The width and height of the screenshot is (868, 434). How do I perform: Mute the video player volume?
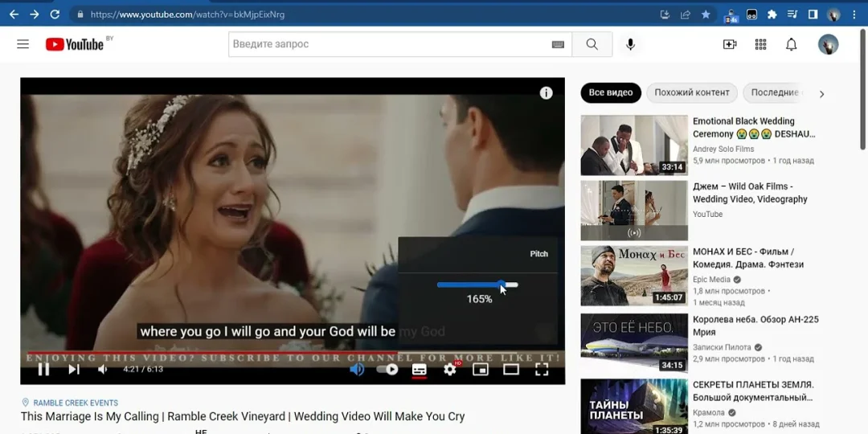pyautogui.click(x=103, y=369)
